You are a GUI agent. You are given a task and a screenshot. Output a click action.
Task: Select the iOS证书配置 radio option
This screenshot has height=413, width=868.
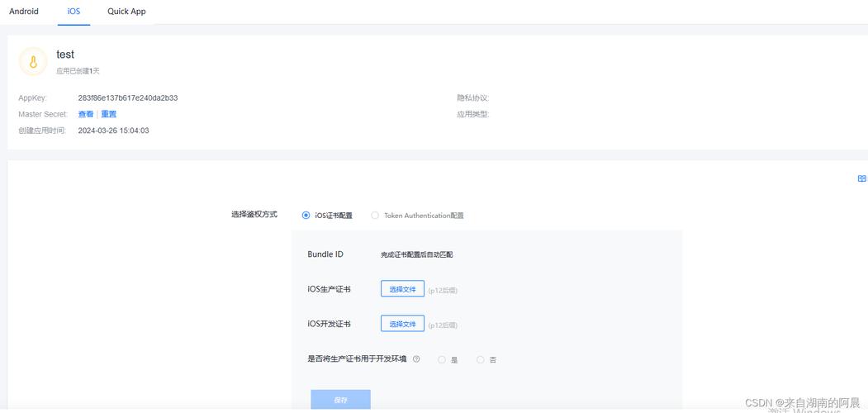306,216
